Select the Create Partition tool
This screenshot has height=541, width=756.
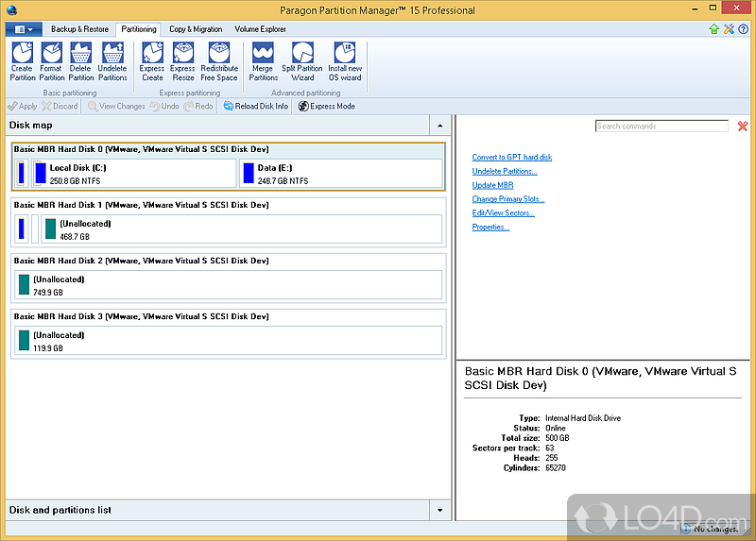click(22, 61)
